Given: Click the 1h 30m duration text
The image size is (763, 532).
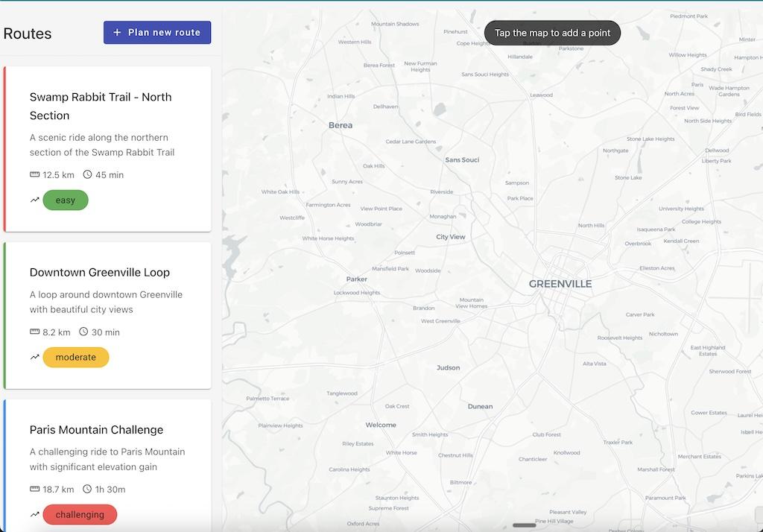Looking at the screenshot, I should coord(110,490).
